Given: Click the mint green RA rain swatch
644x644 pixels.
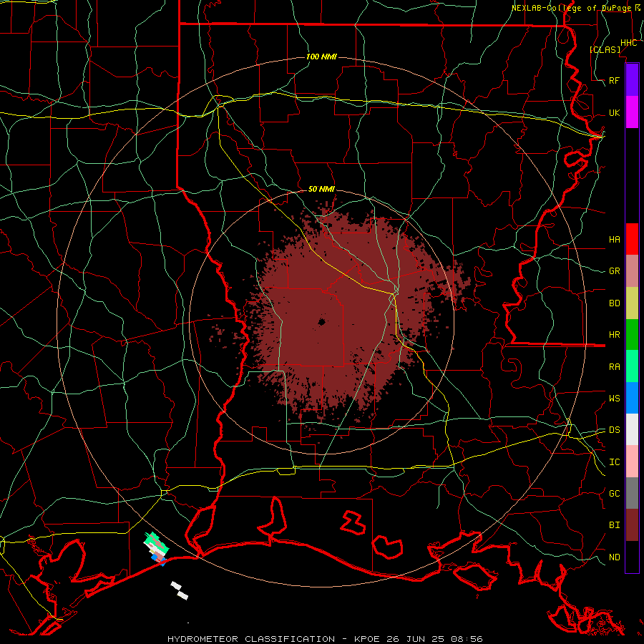Looking at the screenshot, I should [x=632, y=366].
